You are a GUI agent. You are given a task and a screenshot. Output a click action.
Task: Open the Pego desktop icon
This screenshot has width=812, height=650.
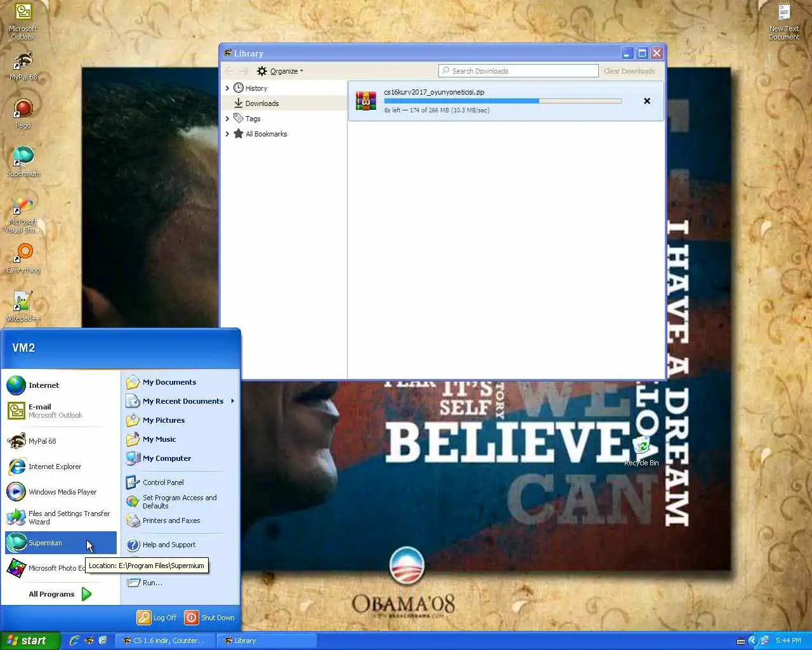pyautogui.click(x=23, y=114)
